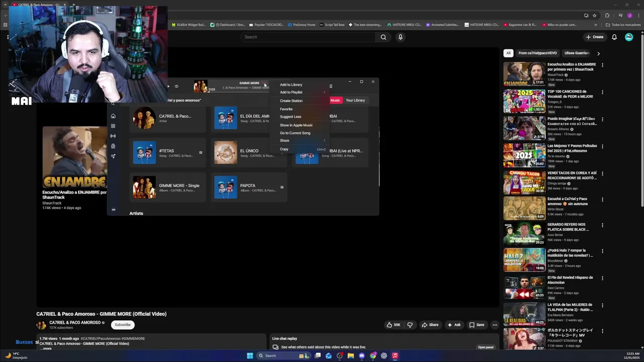Open Halo 7 maldición video thumbnail
This screenshot has width=644, height=362.
coord(524,260)
